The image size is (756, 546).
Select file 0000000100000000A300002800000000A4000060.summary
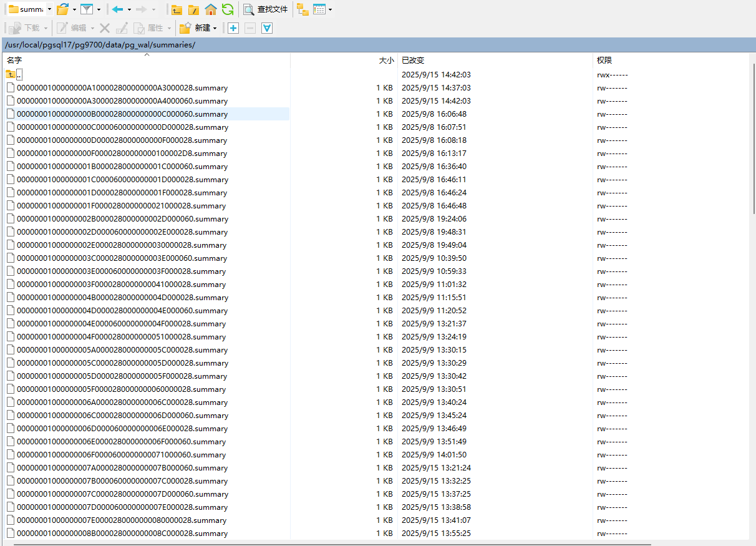[122, 101]
